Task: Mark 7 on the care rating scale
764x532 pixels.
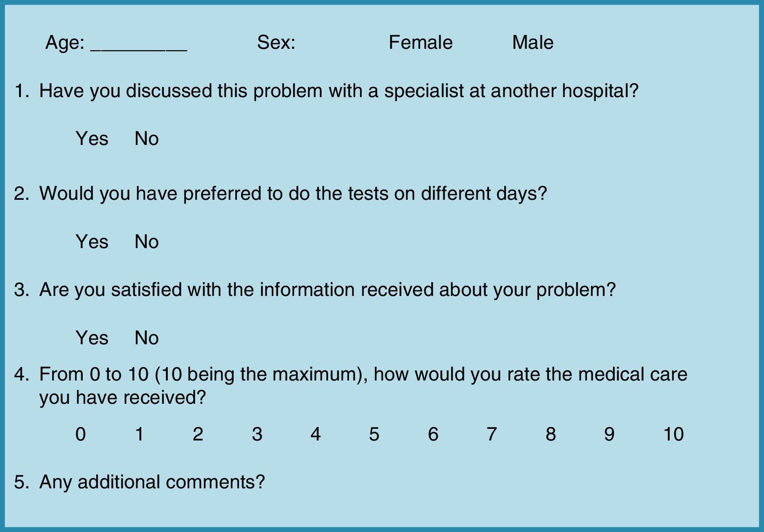Action: (x=492, y=434)
